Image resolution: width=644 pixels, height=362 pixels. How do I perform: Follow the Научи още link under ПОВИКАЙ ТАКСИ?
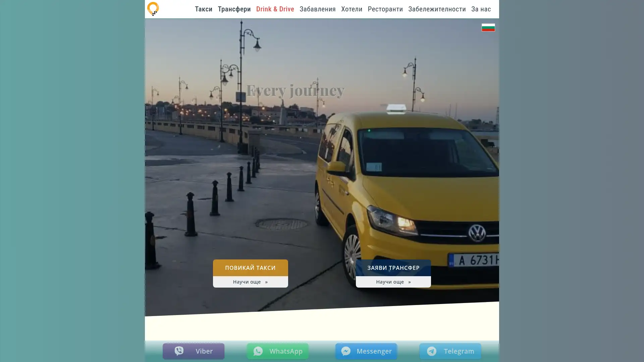click(x=250, y=282)
